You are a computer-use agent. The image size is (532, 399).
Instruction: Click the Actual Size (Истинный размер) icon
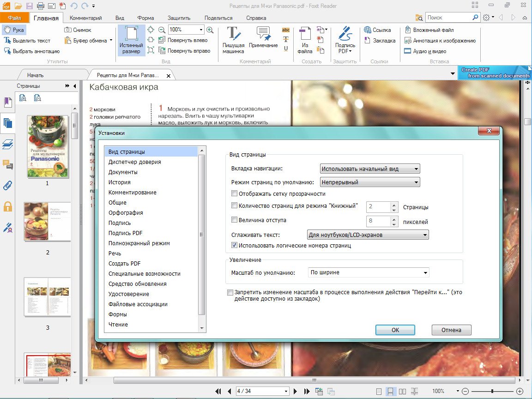tap(131, 40)
